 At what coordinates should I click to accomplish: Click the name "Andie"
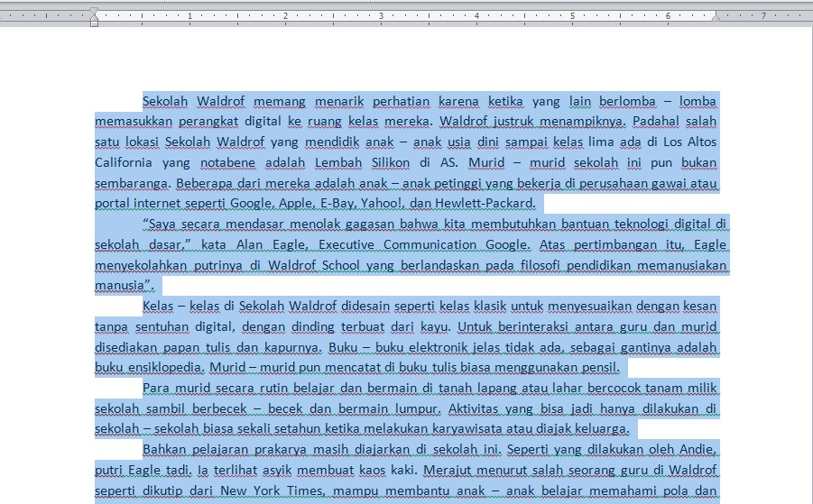pyautogui.click(x=698, y=449)
